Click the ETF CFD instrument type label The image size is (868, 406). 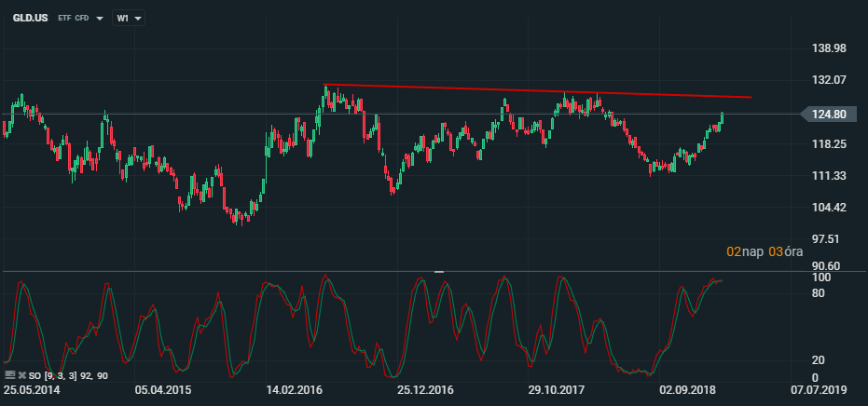pos(74,19)
